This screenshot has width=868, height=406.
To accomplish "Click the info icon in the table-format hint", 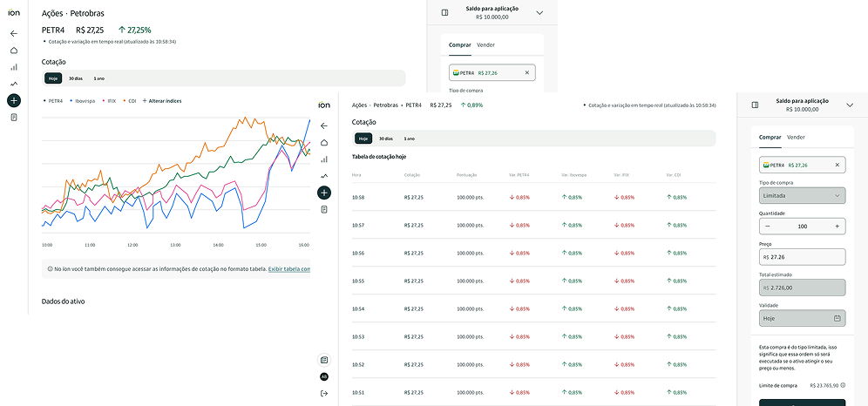I will click(51, 269).
